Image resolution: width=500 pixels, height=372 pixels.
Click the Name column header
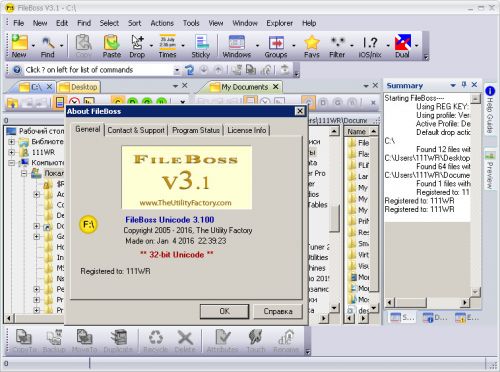click(357, 132)
